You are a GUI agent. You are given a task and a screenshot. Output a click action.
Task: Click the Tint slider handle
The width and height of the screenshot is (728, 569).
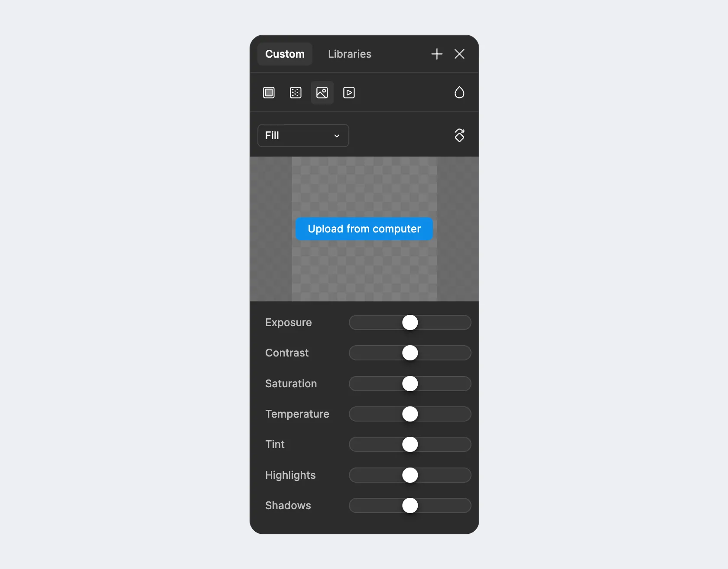tap(410, 444)
